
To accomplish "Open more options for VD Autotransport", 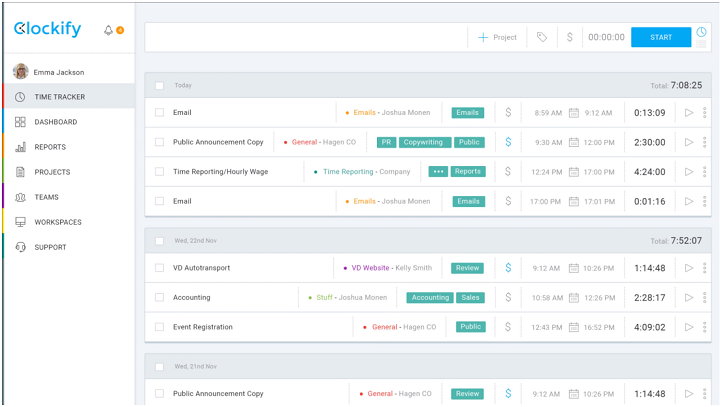I will click(x=704, y=268).
